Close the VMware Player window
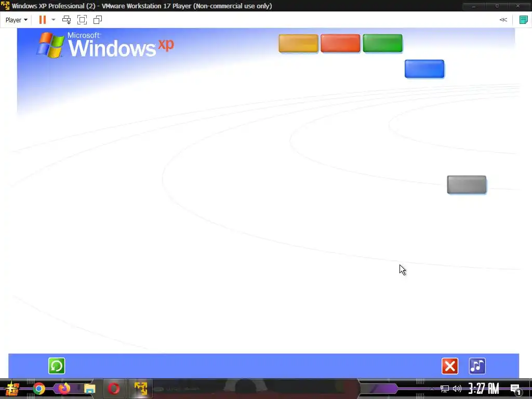 click(x=518, y=6)
